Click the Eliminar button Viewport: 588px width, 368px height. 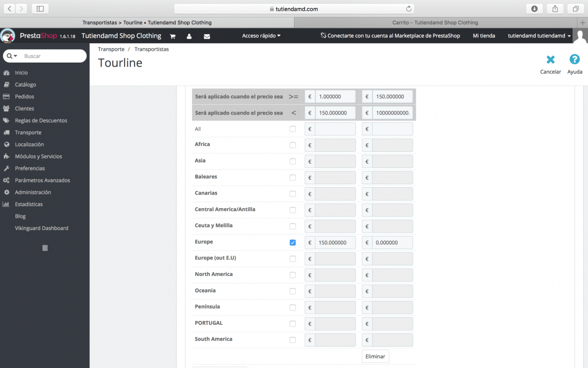pos(375,356)
